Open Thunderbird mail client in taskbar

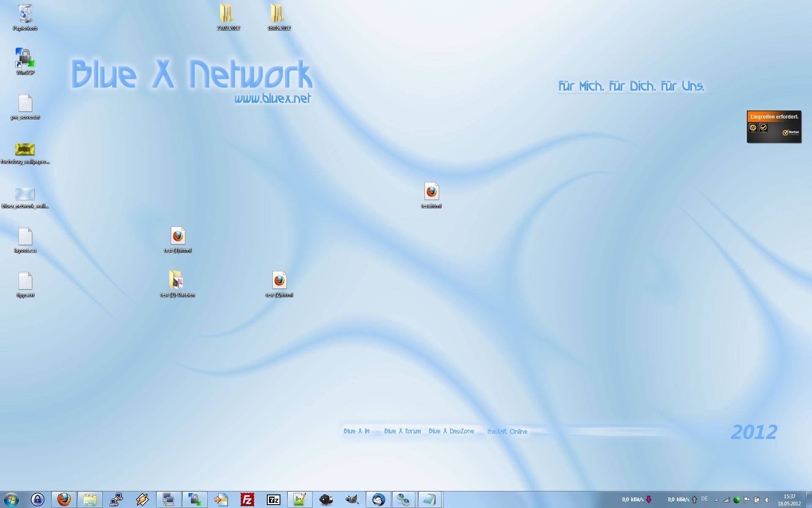tap(379, 500)
